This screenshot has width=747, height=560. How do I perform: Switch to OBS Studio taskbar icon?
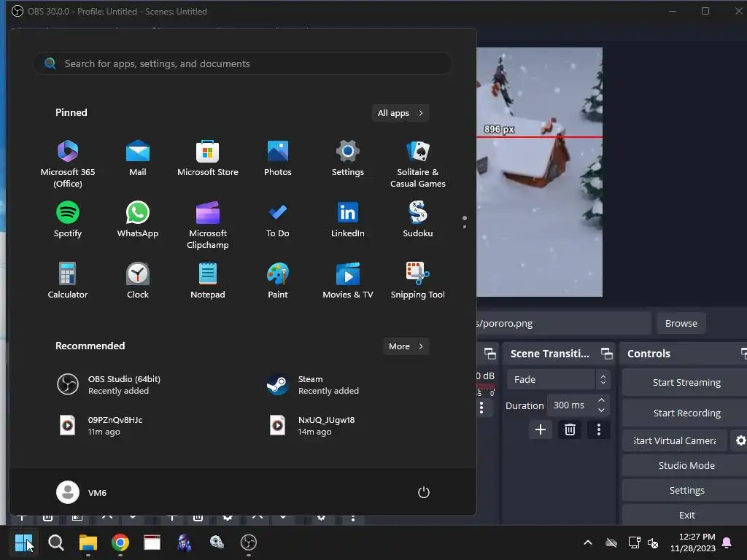point(249,542)
